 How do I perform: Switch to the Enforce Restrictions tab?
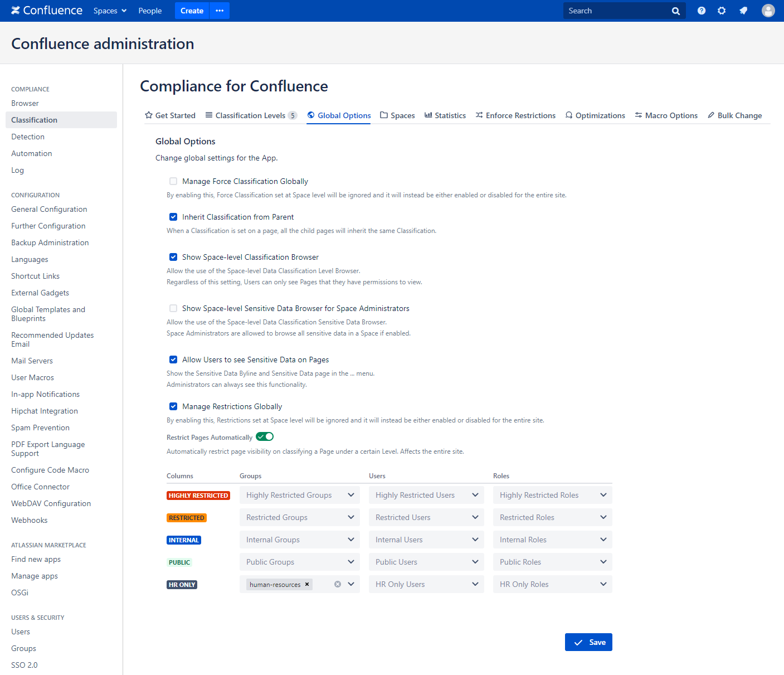(x=515, y=115)
